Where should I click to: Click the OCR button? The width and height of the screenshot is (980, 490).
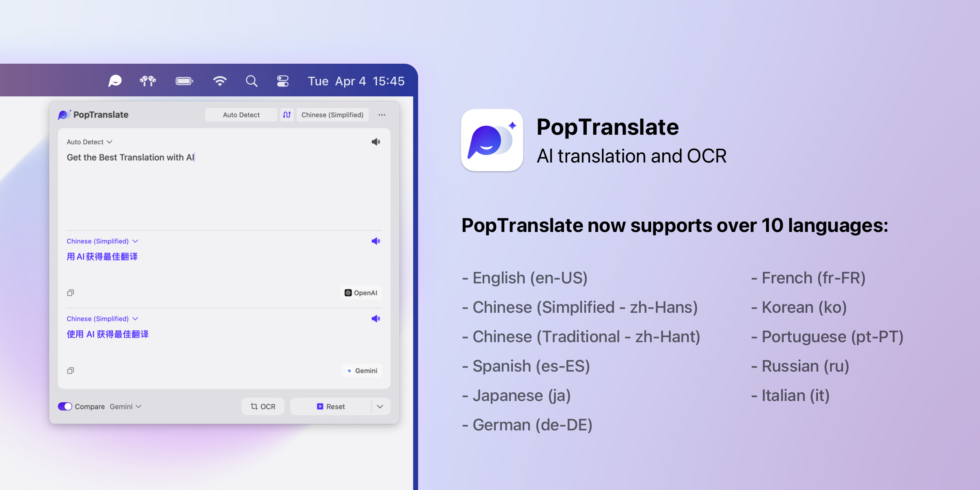coord(263,406)
